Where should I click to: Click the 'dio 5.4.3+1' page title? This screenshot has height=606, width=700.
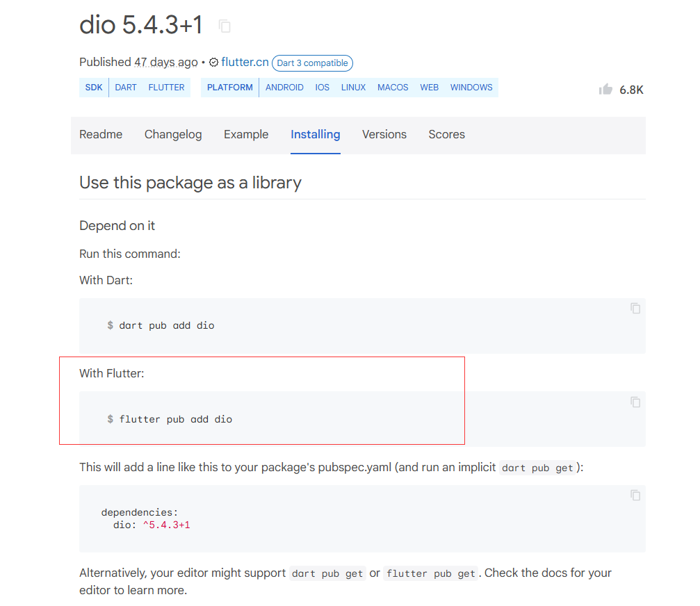click(x=141, y=24)
